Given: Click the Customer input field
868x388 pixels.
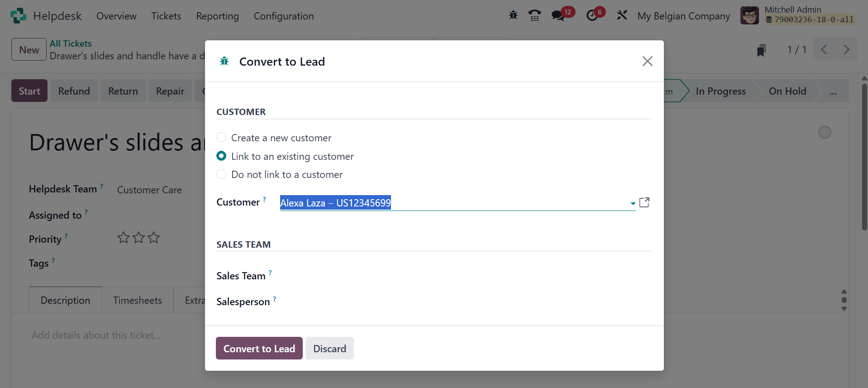Looking at the screenshot, I should pyautogui.click(x=453, y=203).
